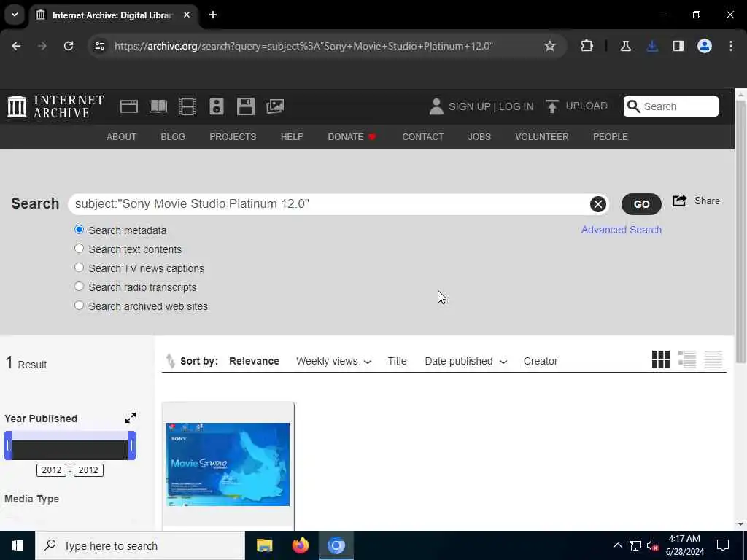This screenshot has width=747, height=560.
Task: Open browser extensions puzzle icon
Action: point(587,46)
